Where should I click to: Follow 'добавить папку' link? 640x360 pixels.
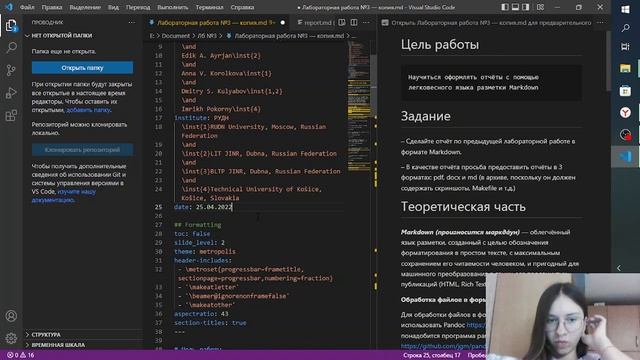coord(88,110)
